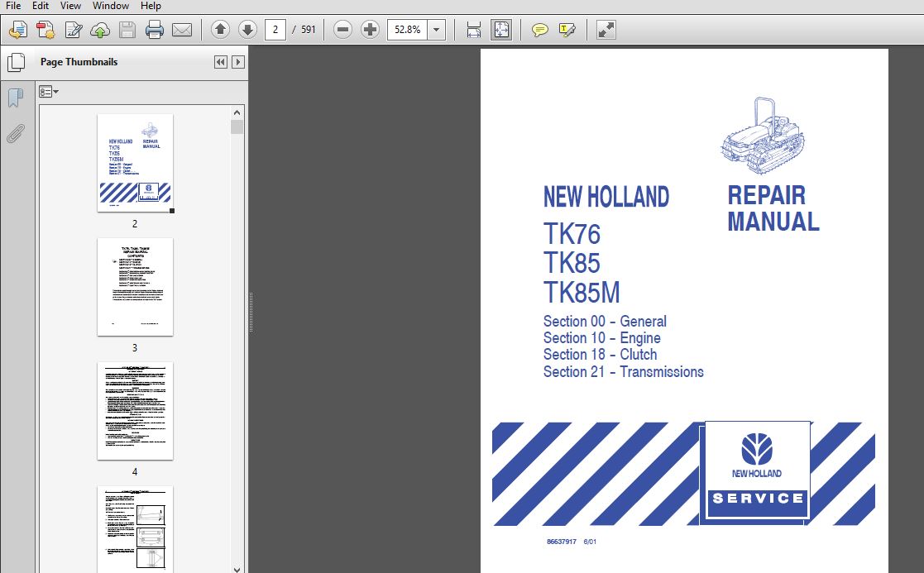The image size is (924, 573).
Task: Click the total pages '591' label
Action: tap(309, 30)
